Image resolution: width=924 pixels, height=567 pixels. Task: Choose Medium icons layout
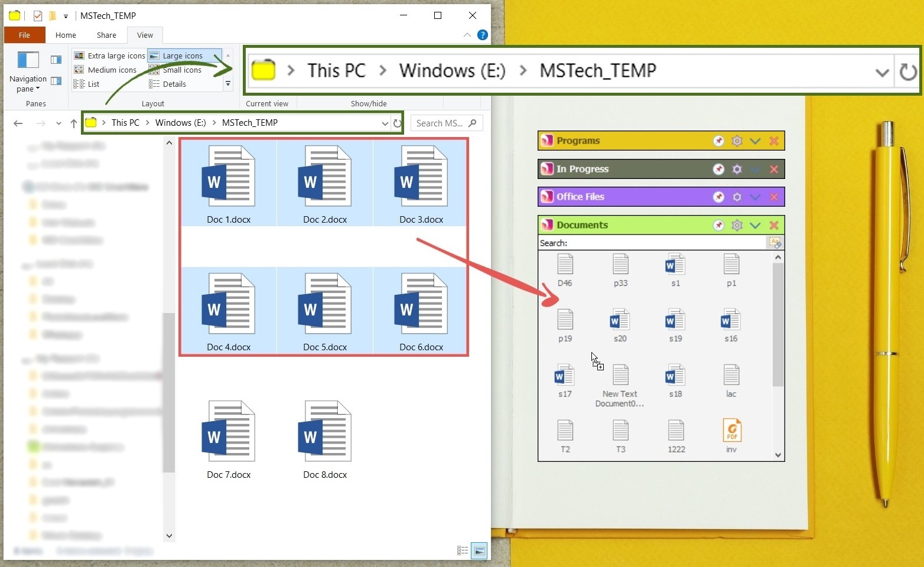pyautogui.click(x=105, y=70)
